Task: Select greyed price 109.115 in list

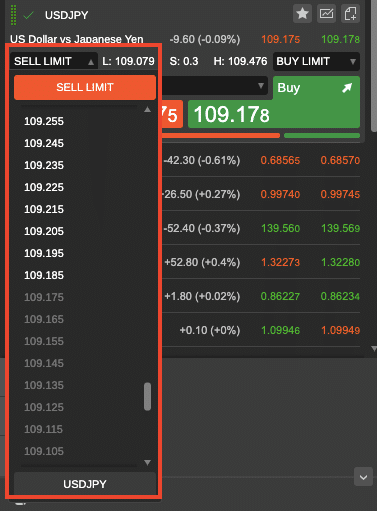Action: click(x=44, y=429)
